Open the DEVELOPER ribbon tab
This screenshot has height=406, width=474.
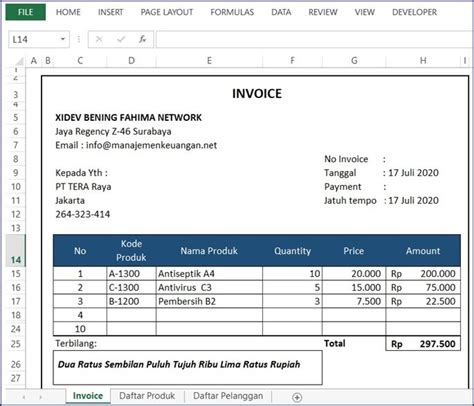coord(414,12)
